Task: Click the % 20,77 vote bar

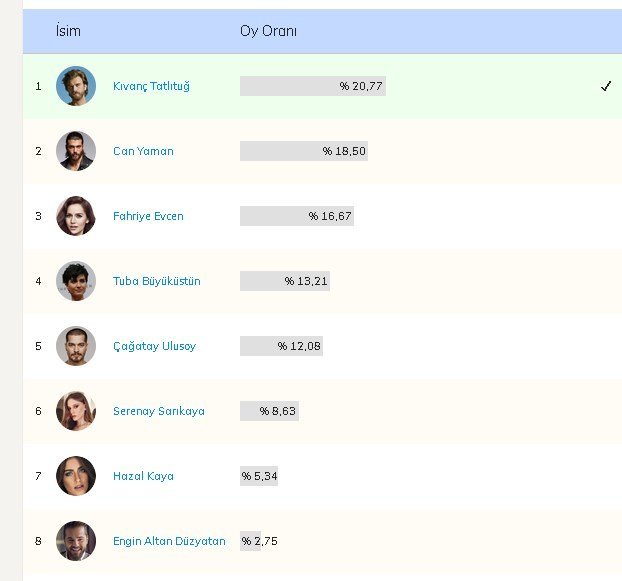Action: tap(312, 86)
